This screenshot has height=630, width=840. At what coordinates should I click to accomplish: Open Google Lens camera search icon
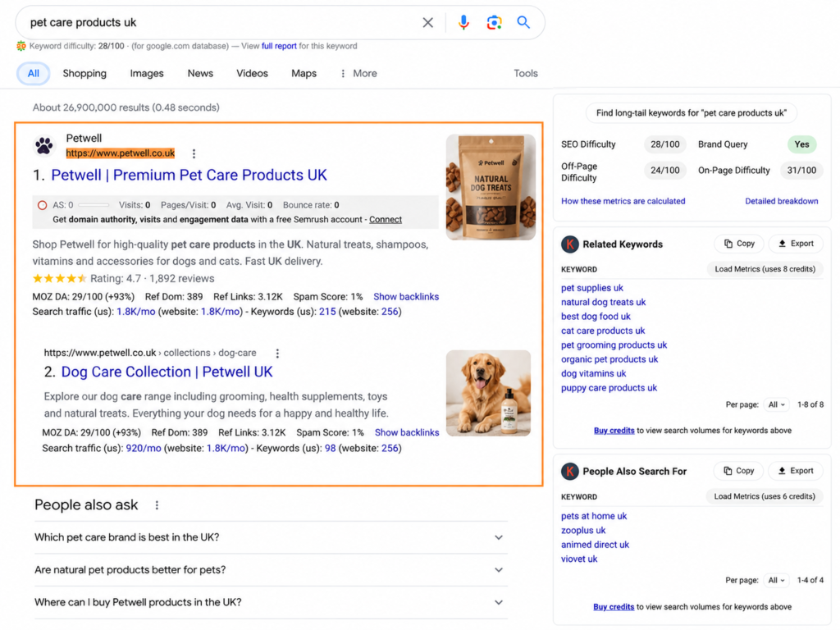click(x=494, y=22)
